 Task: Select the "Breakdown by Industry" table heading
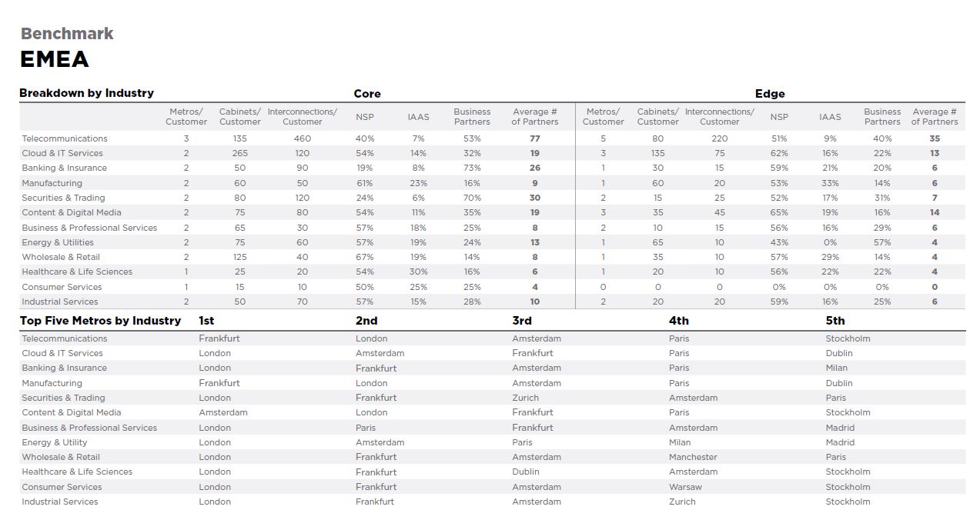[x=86, y=93]
